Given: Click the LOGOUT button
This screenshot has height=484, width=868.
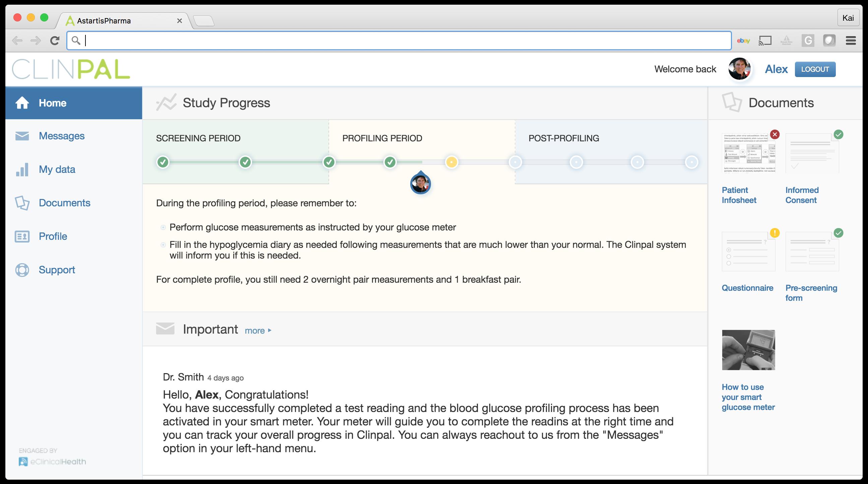Looking at the screenshot, I should tap(815, 69).
